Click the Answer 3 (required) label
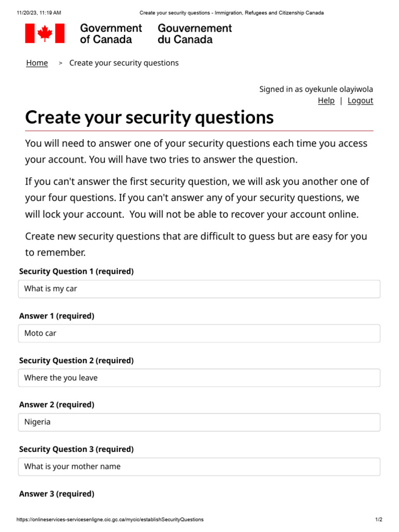This screenshot has width=399, height=532. [57, 494]
